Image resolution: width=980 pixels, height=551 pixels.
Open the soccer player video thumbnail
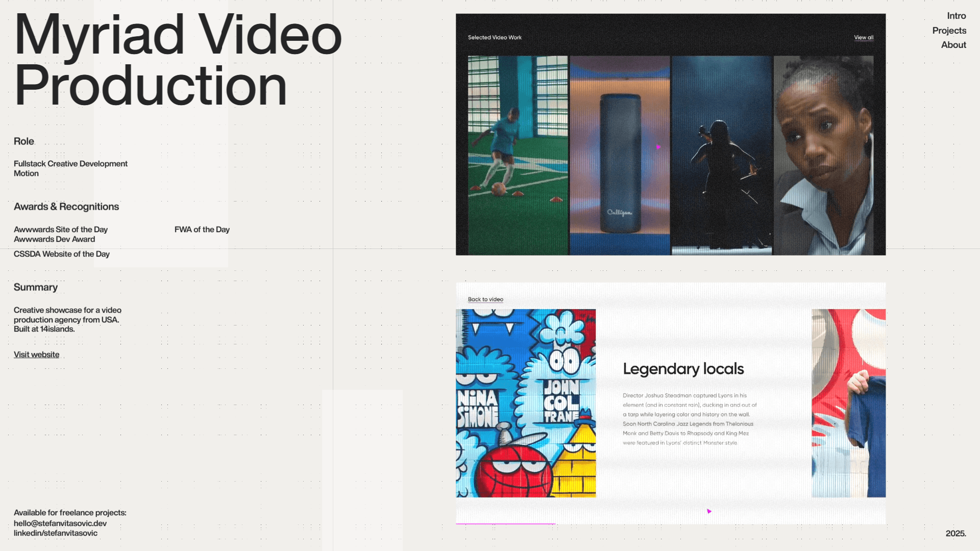click(518, 155)
